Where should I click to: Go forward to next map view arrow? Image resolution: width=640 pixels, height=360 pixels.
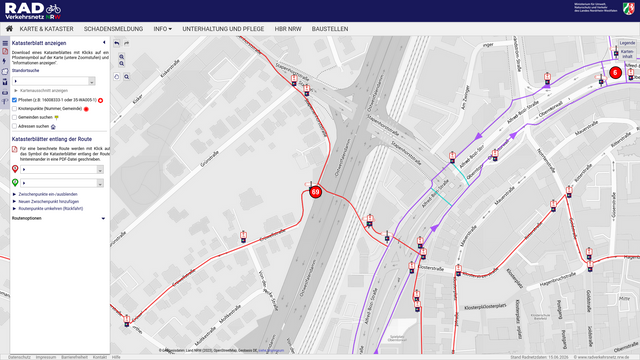pos(127,43)
